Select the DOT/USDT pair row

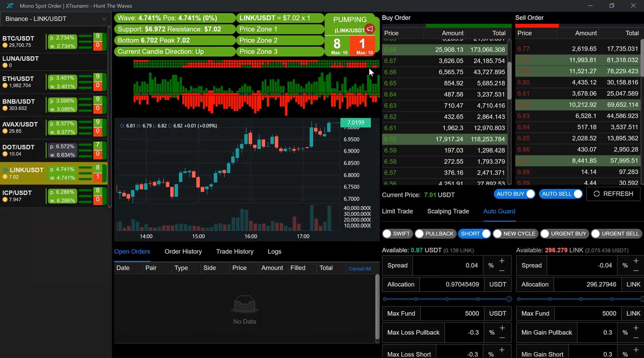(54, 150)
